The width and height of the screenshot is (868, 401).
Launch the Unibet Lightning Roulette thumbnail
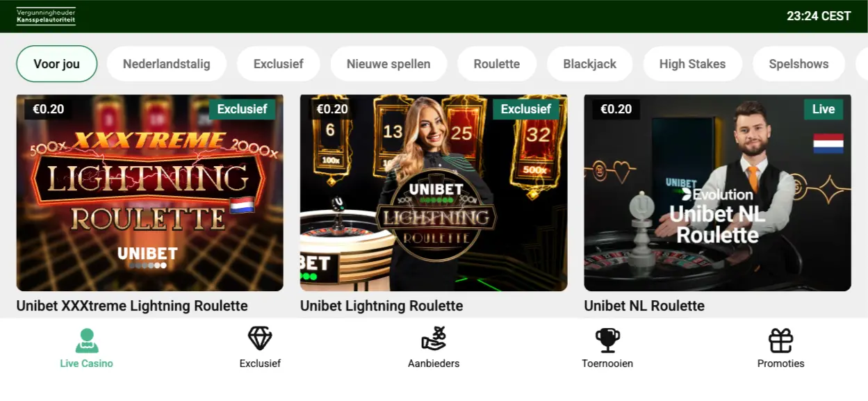click(x=434, y=193)
